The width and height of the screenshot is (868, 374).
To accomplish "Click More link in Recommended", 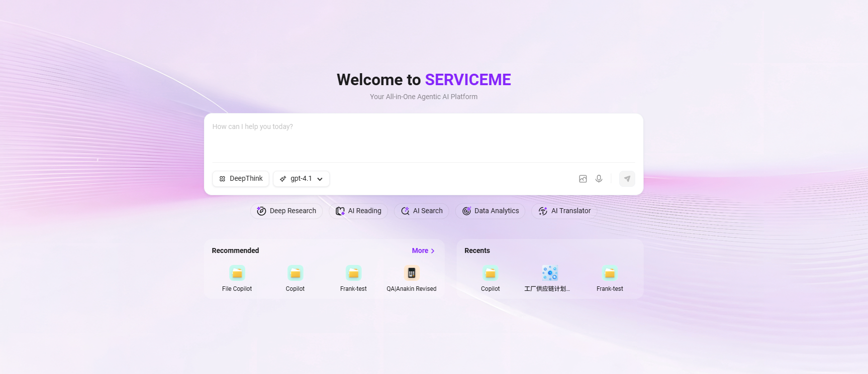I will point(420,251).
